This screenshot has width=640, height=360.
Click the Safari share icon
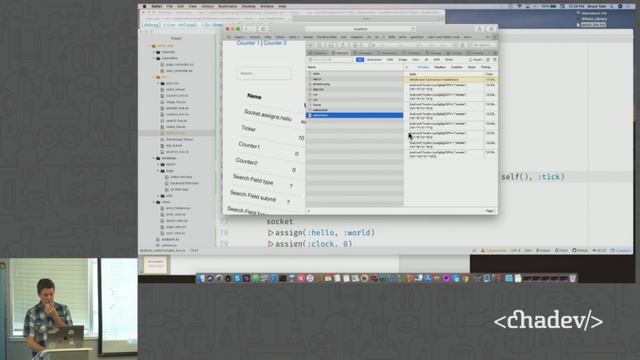pos(480,29)
